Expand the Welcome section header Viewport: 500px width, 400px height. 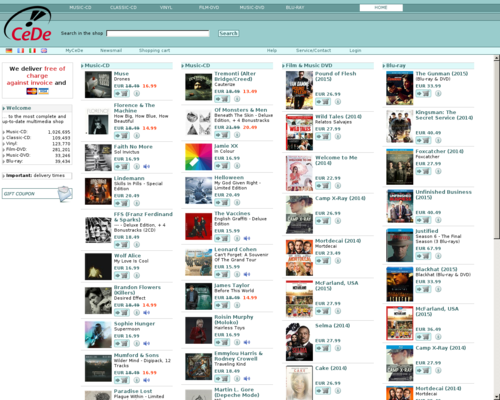tap(37, 108)
